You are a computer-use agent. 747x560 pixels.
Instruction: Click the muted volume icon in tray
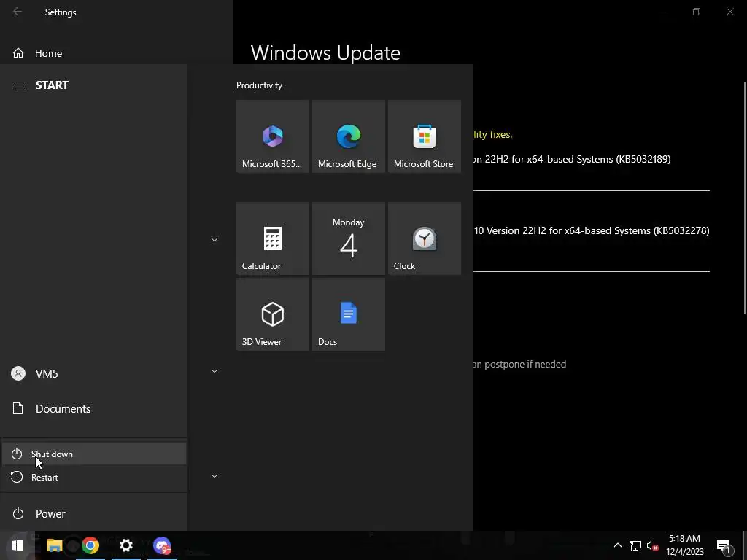[653, 545]
